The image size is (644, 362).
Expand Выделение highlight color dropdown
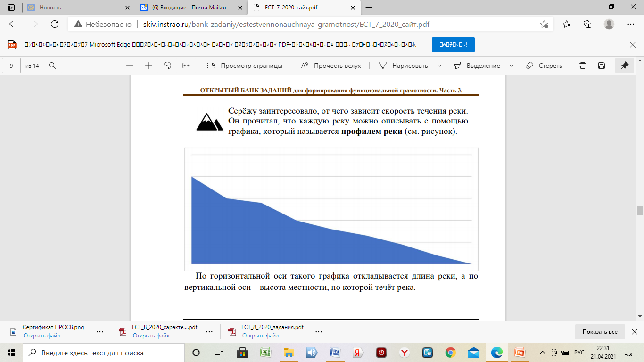pyautogui.click(x=512, y=66)
